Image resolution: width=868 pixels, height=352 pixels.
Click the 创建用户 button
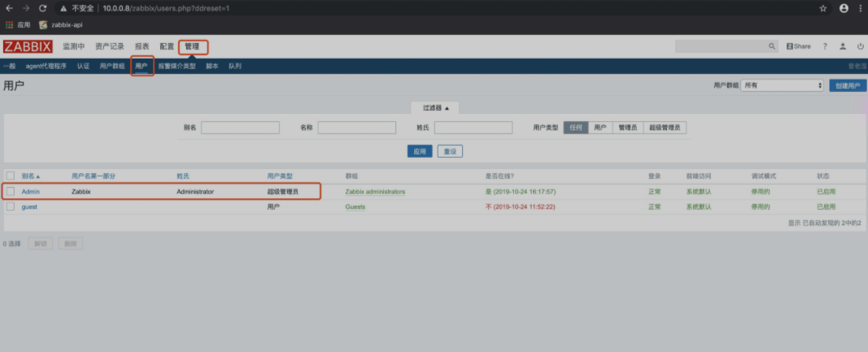point(848,86)
